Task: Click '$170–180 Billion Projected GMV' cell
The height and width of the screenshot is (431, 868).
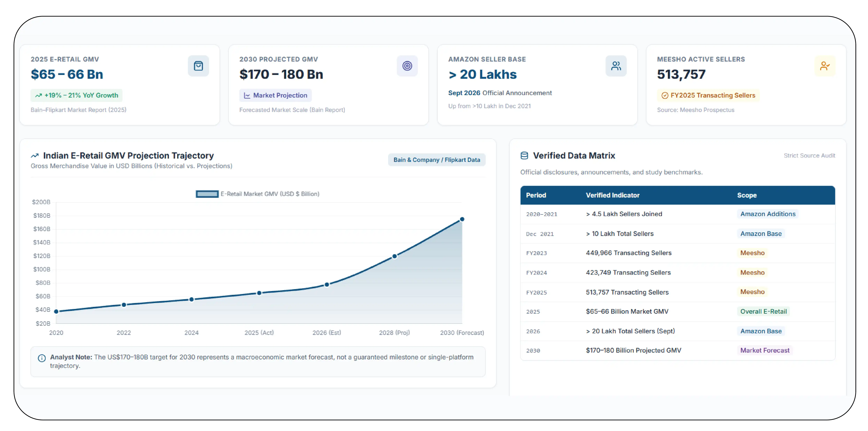Action: pyautogui.click(x=633, y=350)
